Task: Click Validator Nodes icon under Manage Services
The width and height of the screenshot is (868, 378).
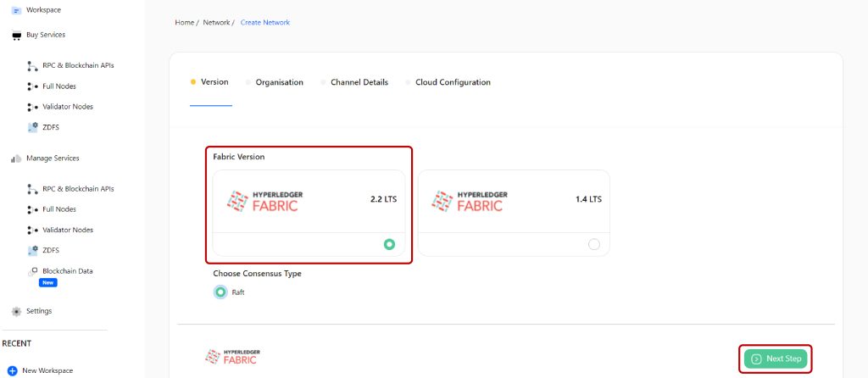Action: coord(33,230)
